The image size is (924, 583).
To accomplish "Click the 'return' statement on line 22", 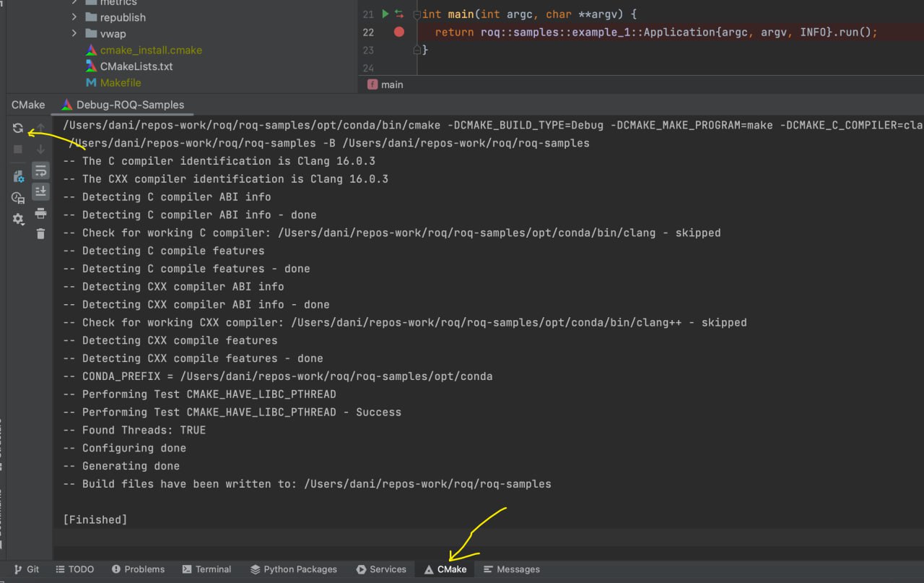I will tap(455, 33).
